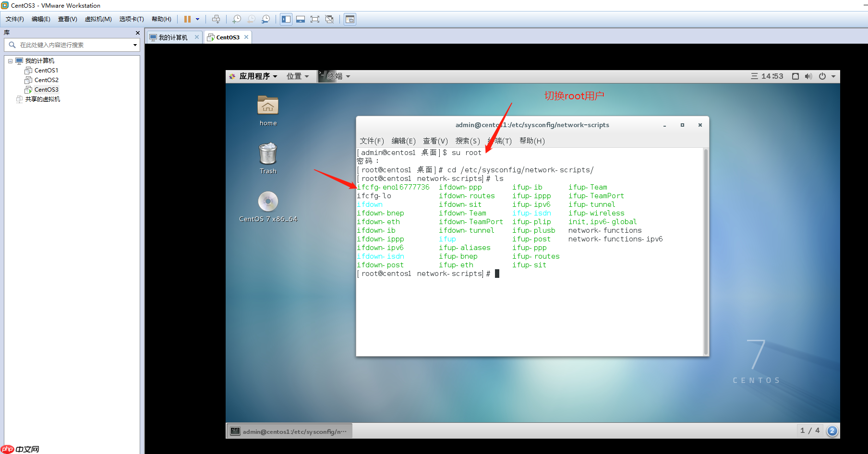Open the terminal window's 帮助(H) menu

click(532, 141)
